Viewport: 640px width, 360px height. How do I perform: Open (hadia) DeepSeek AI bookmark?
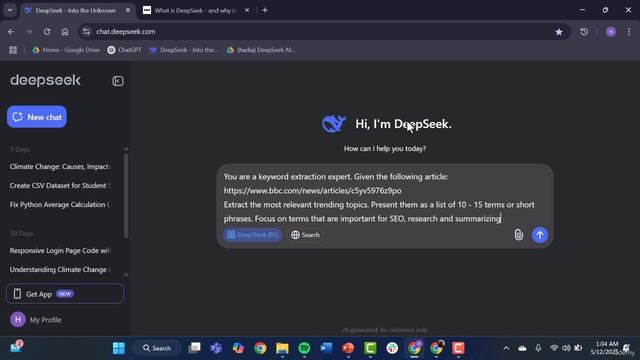261,50
